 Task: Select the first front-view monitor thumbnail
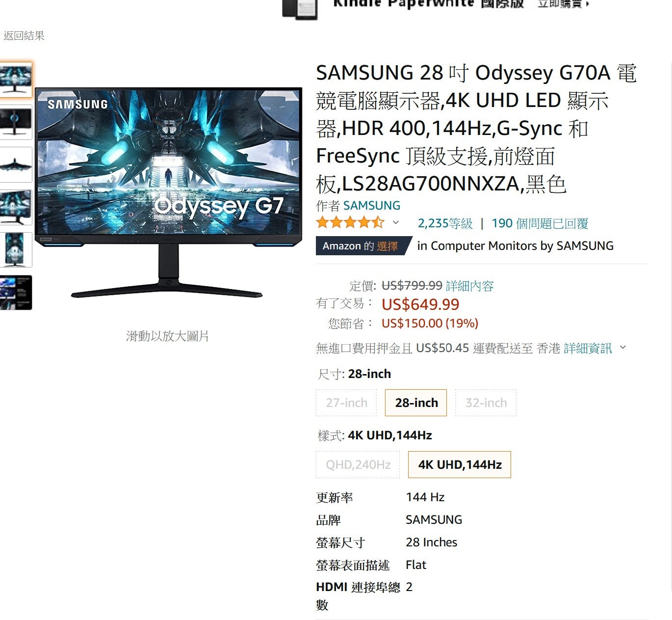(x=16, y=80)
